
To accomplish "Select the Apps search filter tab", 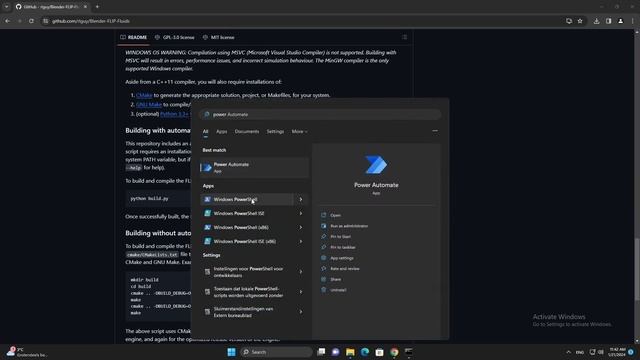I will (x=222, y=131).
